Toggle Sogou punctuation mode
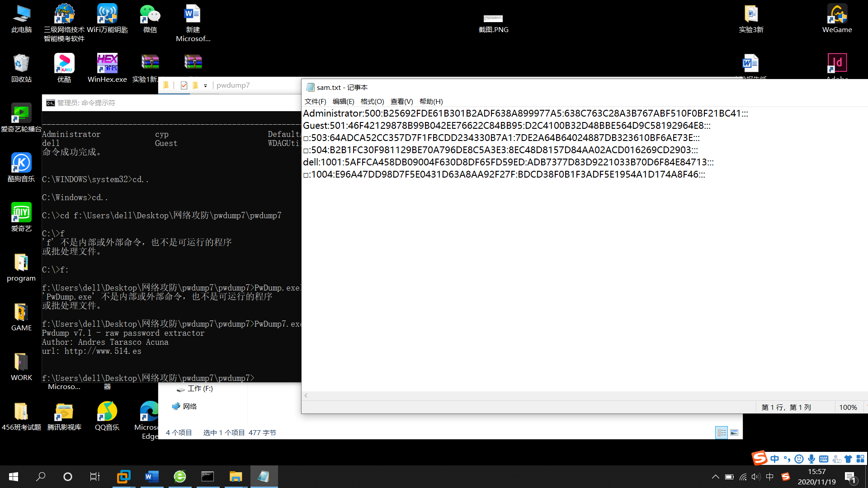This screenshot has height=488, width=868. click(x=787, y=459)
